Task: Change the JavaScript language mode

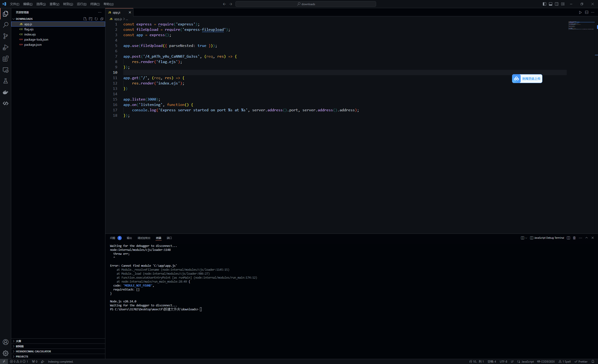Action: [x=527, y=361]
